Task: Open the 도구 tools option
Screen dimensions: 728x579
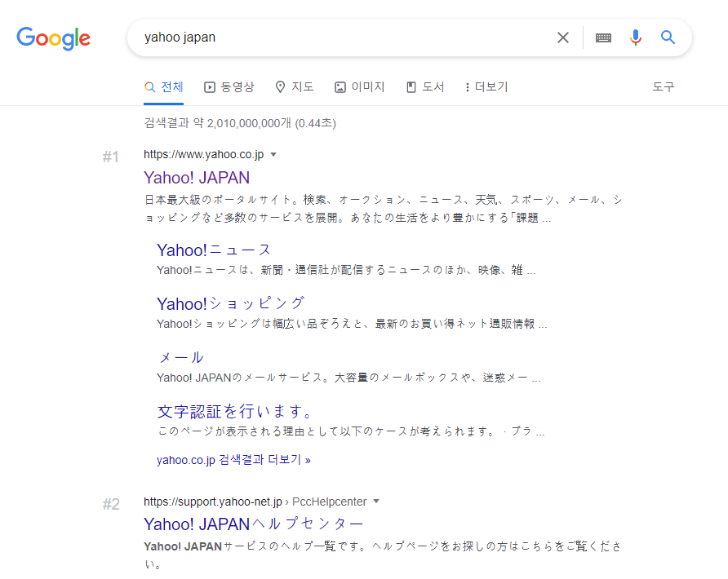Action: (x=663, y=87)
